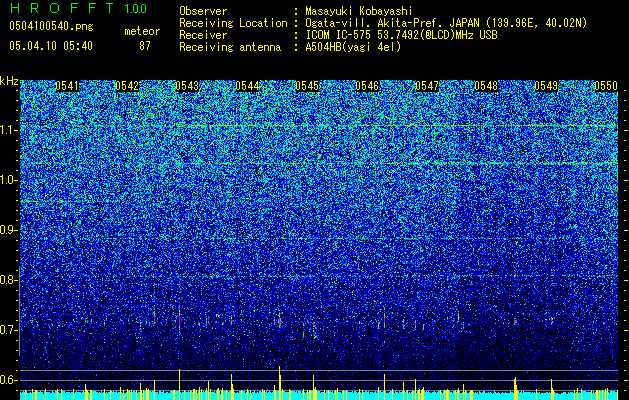The image size is (629, 400).
Task: Click the 0545 time marker
Action: pyautogui.click(x=307, y=86)
